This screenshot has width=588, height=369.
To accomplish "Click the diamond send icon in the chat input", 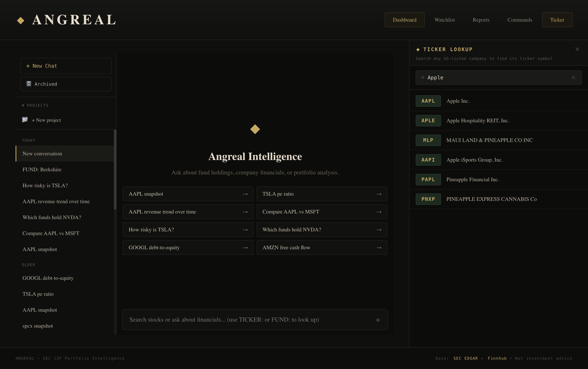I will 378,320.
